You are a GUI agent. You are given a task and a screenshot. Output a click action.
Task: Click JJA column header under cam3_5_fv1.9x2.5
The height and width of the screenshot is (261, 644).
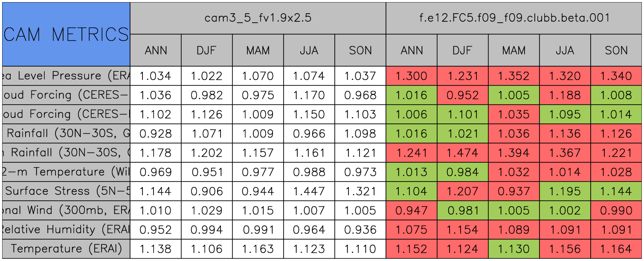click(309, 50)
